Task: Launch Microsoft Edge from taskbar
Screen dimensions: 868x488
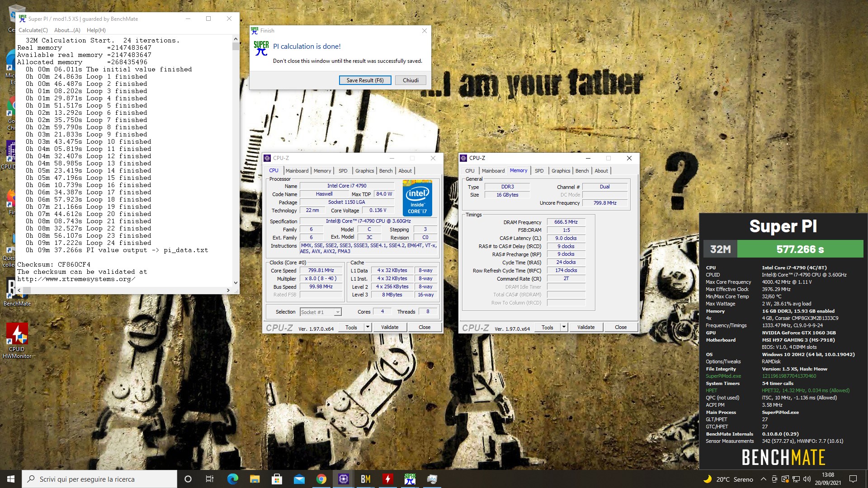Action: [x=232, y=479]
